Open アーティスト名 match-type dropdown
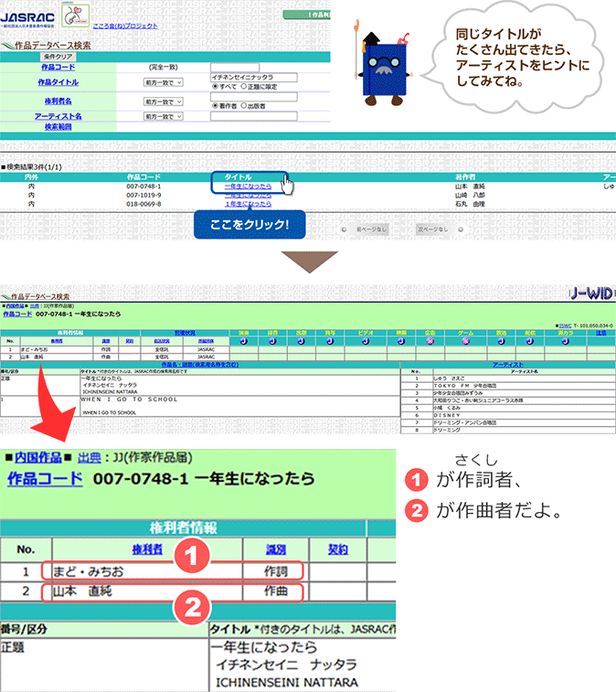 [163, 117]
